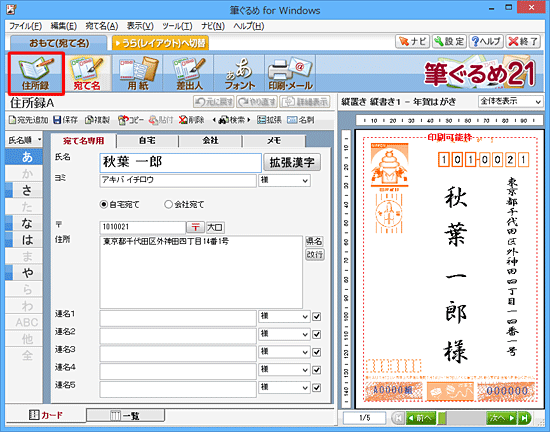Switch to うら(レイアウト)へ切替 tab

[160, 43]
